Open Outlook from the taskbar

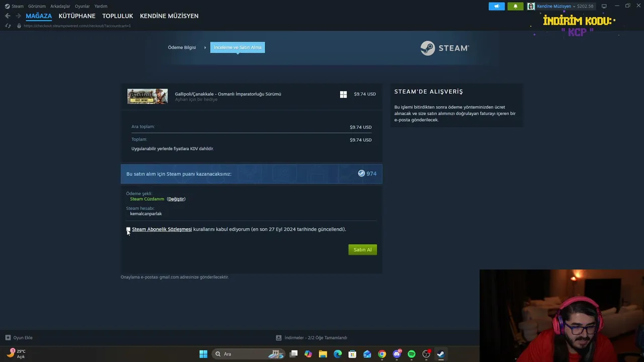(367, 354)
